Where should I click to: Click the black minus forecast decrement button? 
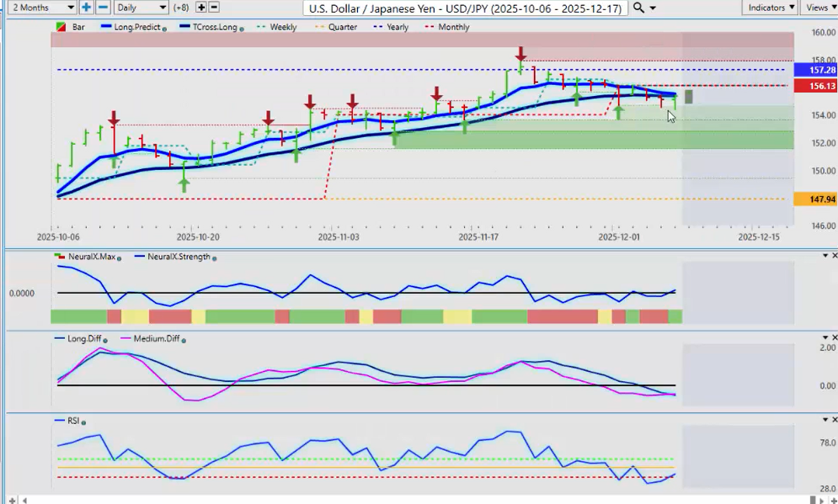(x=215, y=8)
